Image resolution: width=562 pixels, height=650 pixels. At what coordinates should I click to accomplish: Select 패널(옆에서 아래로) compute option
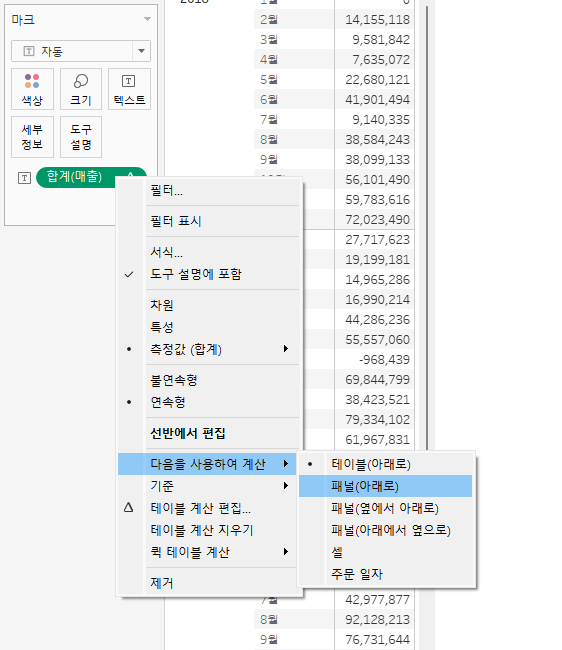coord(386,508)
